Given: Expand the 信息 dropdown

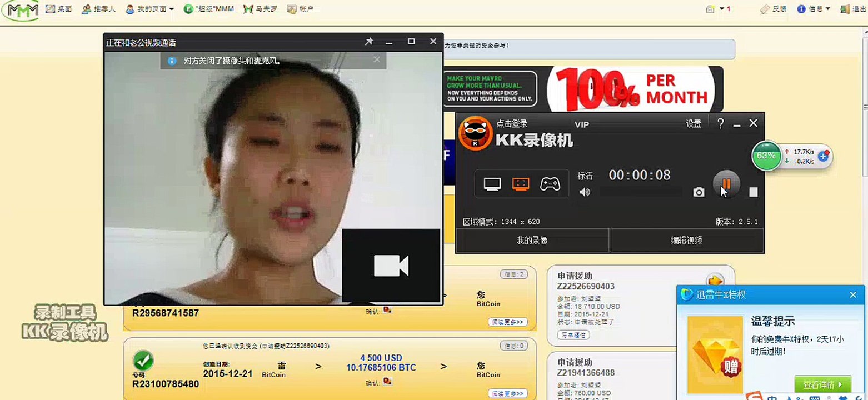Looking at the screenshot, I should pyautogui.click(x=813, y=9).
